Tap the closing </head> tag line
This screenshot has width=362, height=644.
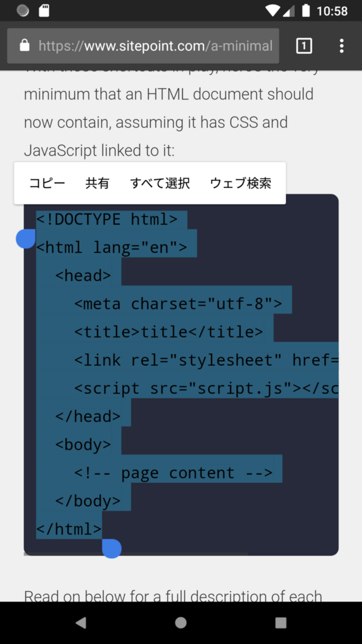(88, 417)
